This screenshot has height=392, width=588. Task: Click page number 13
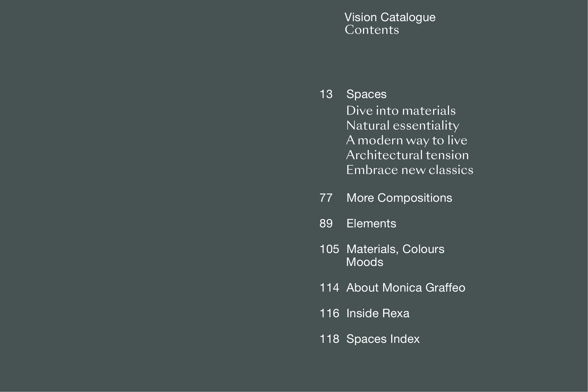coord(326,94)
